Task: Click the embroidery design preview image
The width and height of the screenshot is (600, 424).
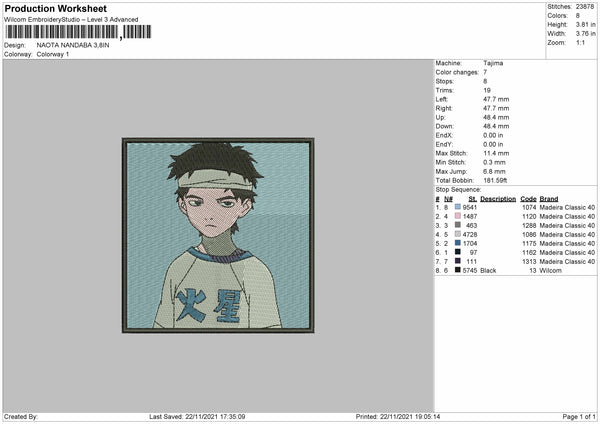Action: 218,235
